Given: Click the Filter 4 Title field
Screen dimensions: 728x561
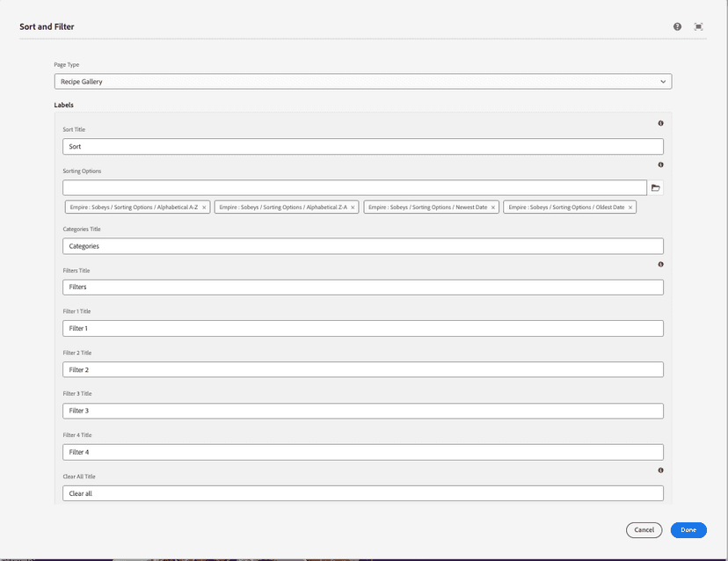Looking at the screenshot, I should click(362, 452).
